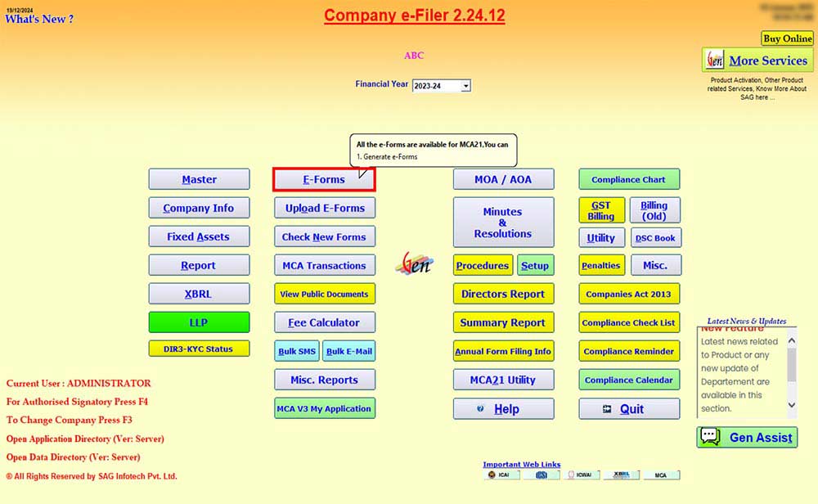Click the Help button with question icon

pyautogui.click(x=504, y=409)
